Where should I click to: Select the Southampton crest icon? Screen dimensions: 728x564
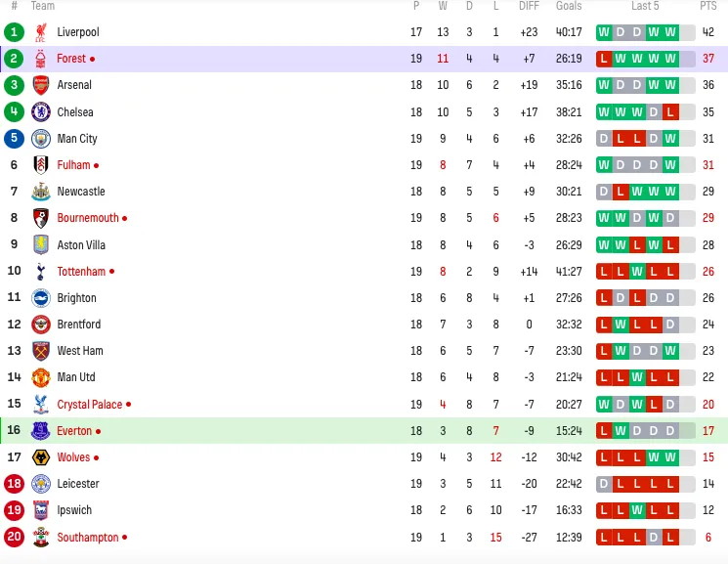pyautogui.click(x=41, y=537)
